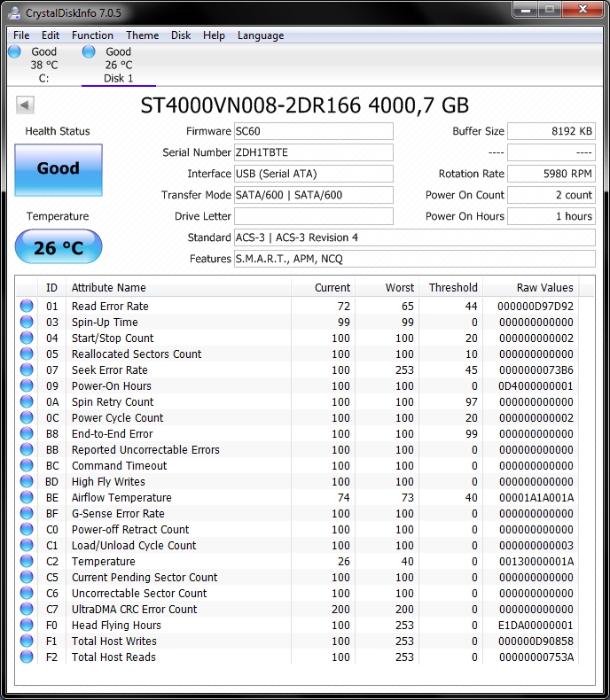Click status orb for End-to-End Error
Image resolution: width=610 pixels, height=700 pixels.
click(x=27, y=433)
